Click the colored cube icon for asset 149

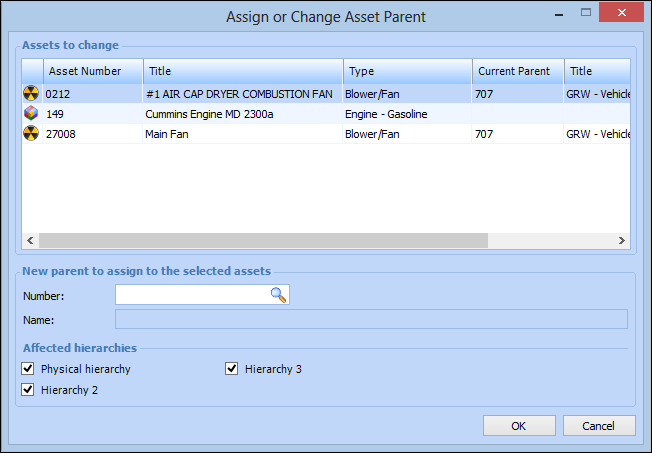click(x=32, y=114)
